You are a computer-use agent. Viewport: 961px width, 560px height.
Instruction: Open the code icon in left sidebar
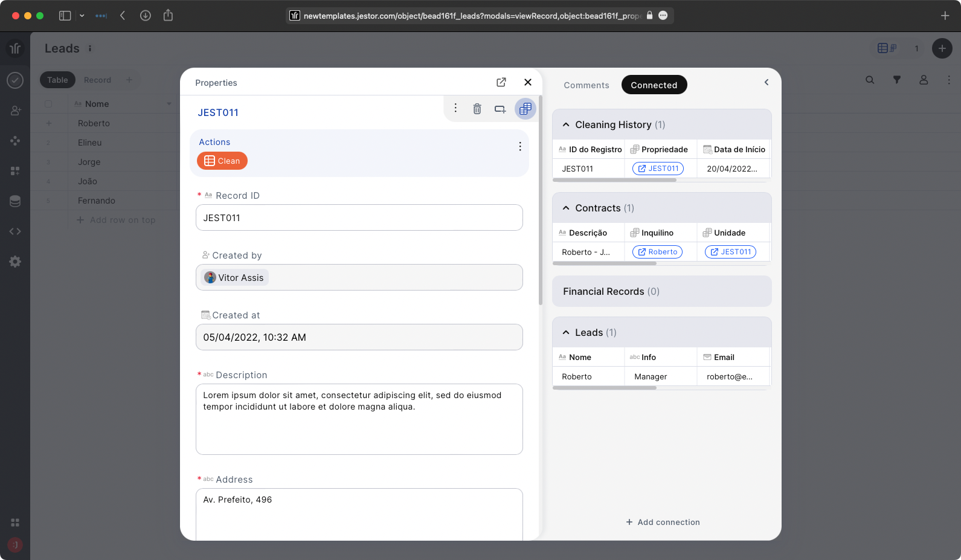click(x=15, y=231)
